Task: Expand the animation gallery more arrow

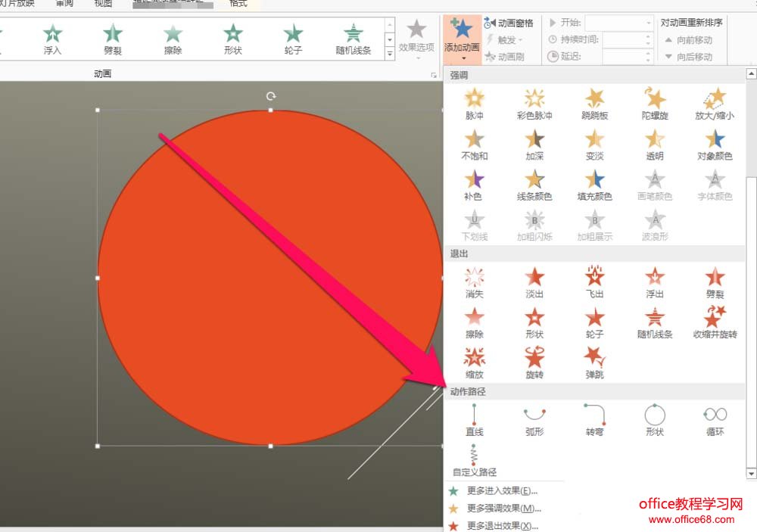Action: click(x=390, y=54)
